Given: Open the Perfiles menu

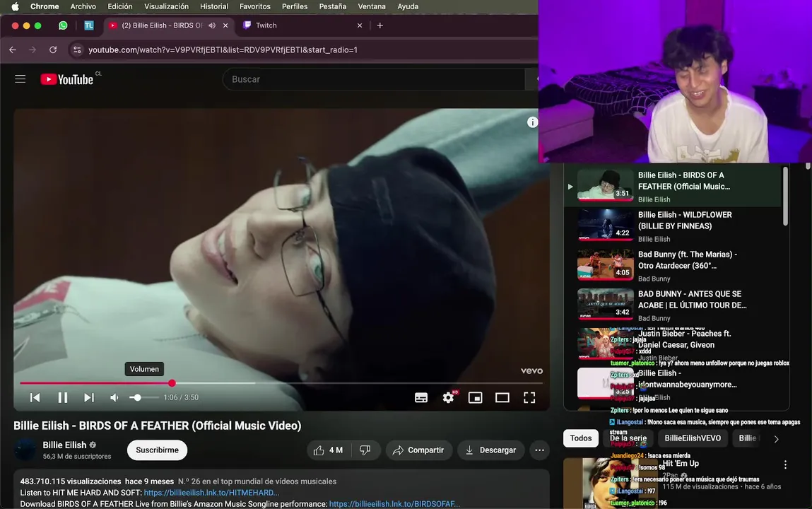Looking at the screenshot, I should click(295, 7).
